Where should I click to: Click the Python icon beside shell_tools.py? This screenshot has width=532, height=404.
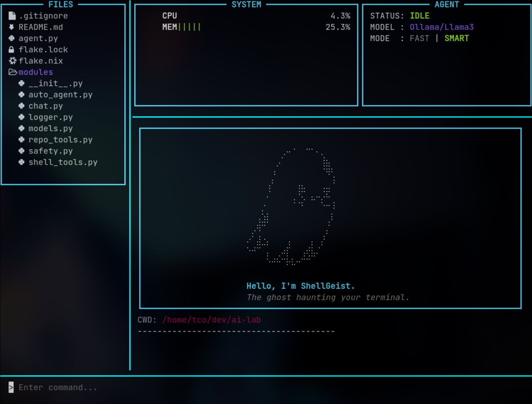[21, 162]
